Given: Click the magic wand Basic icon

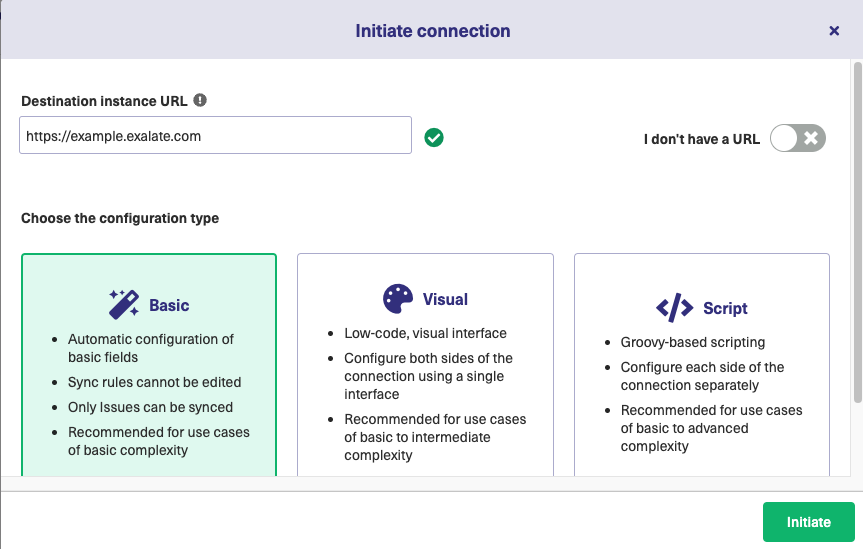Looking at the screenshot, I should point(124,304).
